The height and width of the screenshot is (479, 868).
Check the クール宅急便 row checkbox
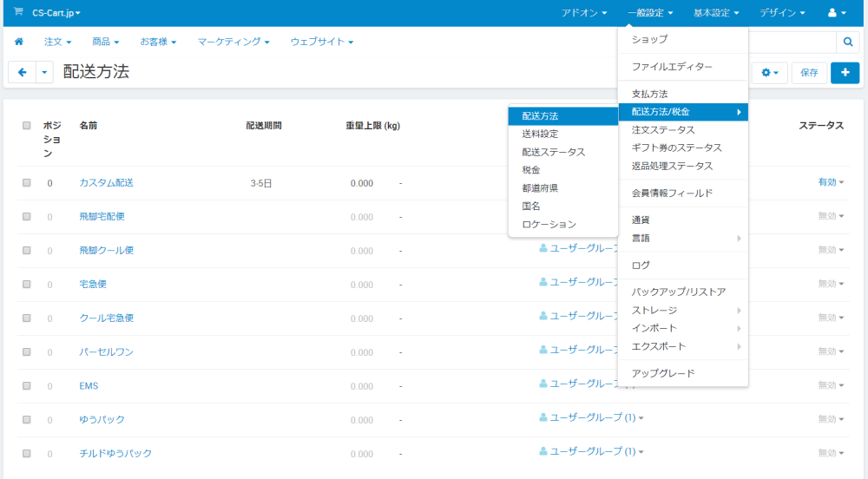[27, 318]
